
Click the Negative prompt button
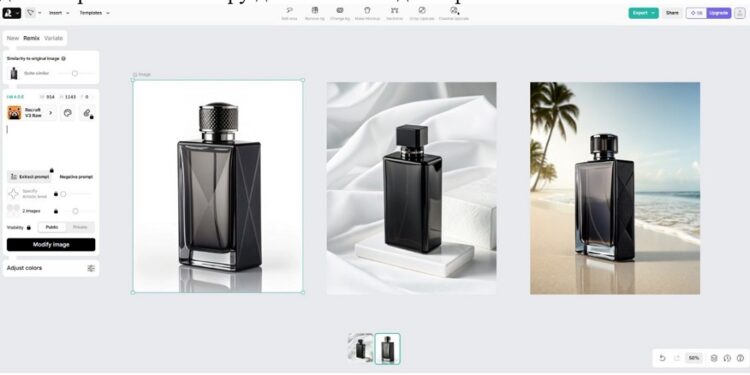pyautogui.click(x=76, y=176)
